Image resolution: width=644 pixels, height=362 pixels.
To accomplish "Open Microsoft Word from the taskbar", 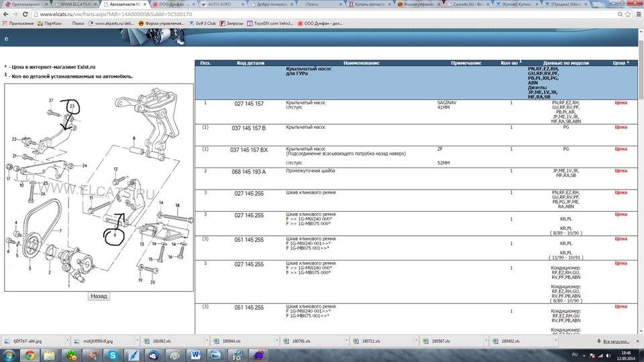I will pyautogui.click(x=195, y=355).
